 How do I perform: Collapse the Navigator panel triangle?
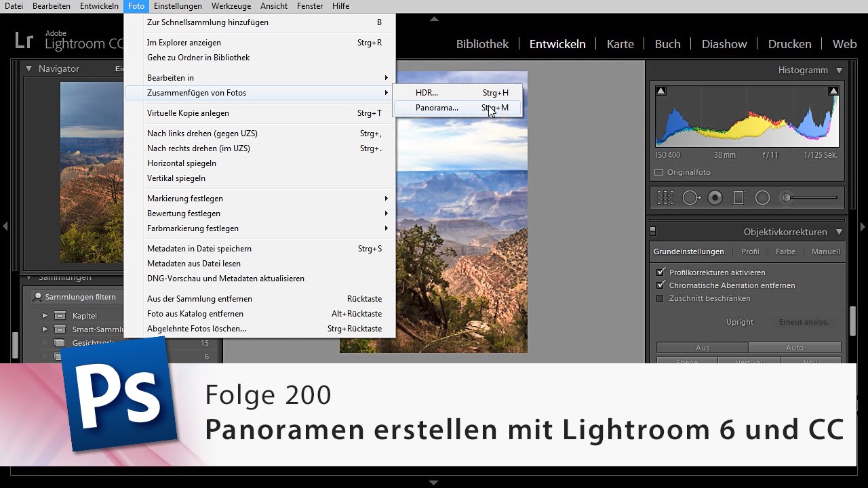[28, 68]
